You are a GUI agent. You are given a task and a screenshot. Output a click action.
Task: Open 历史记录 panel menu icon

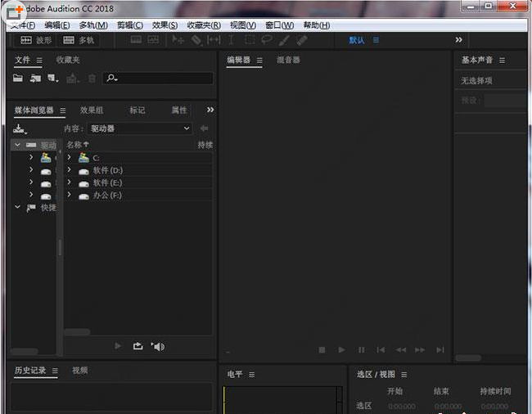tap(55, 371)
